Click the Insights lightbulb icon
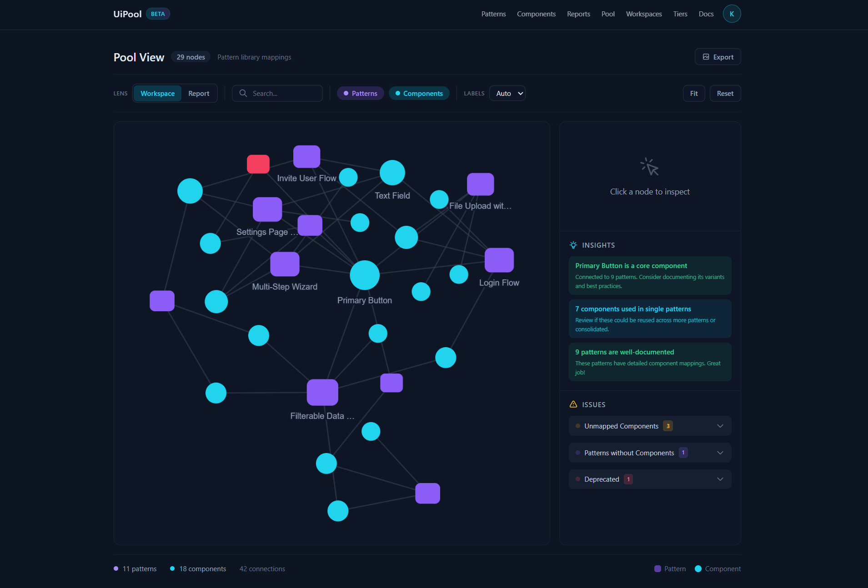868x588 pixels. 573,245
